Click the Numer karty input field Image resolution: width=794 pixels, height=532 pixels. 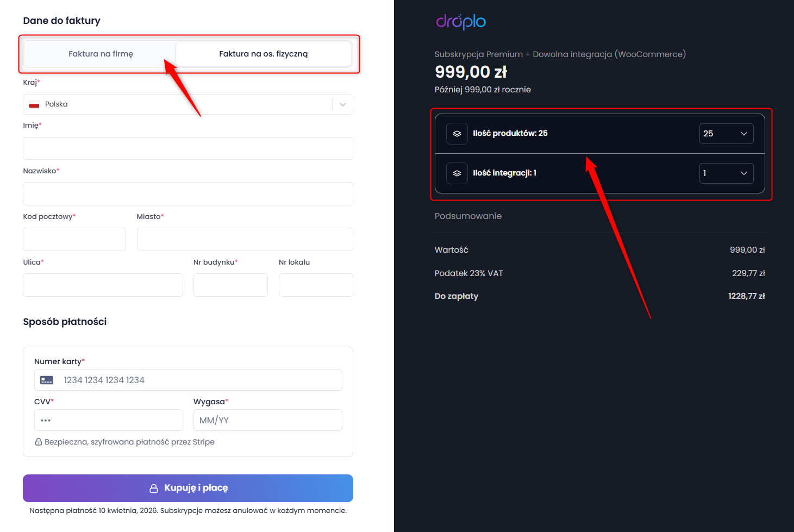coord(188,380)
